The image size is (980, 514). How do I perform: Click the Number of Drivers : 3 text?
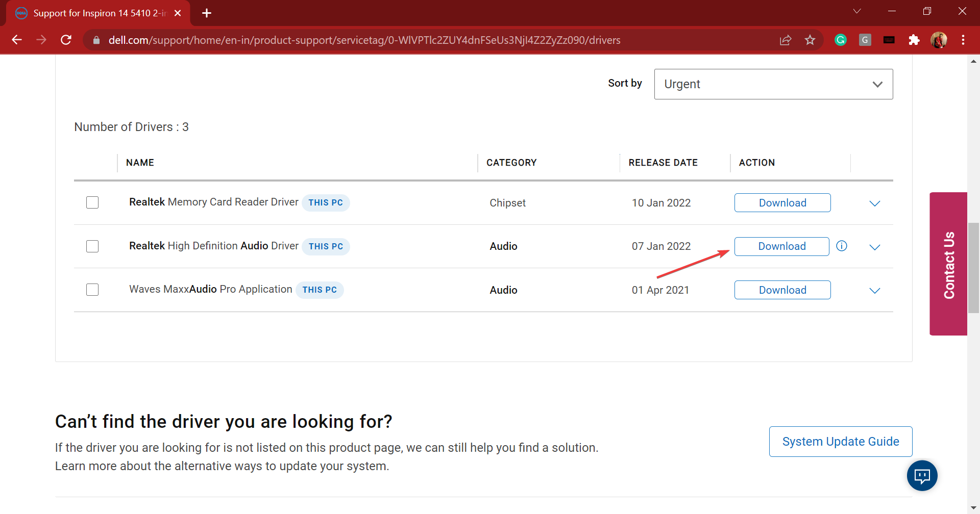131,127
